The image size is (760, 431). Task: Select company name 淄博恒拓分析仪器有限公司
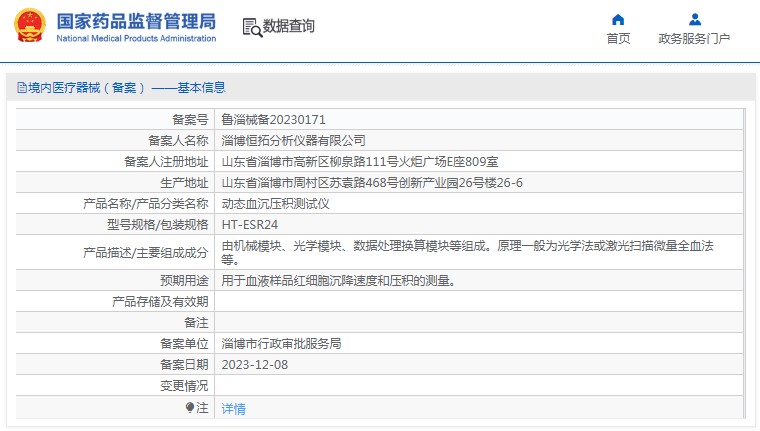click(293, 141)
